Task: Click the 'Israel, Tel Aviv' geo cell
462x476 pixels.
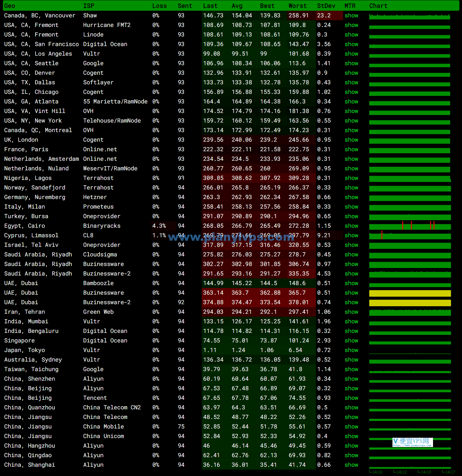Action: (x=31, y=245)
